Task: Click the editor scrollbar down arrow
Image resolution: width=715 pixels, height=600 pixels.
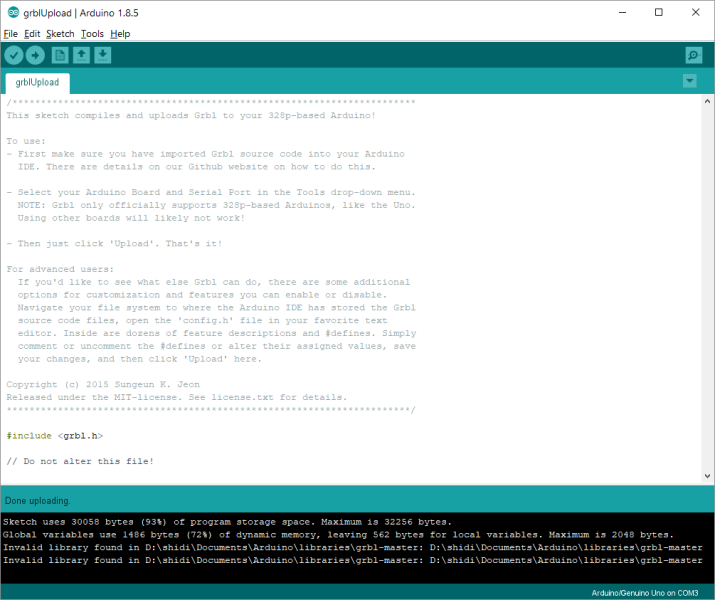Action: [x=707, y=476]
